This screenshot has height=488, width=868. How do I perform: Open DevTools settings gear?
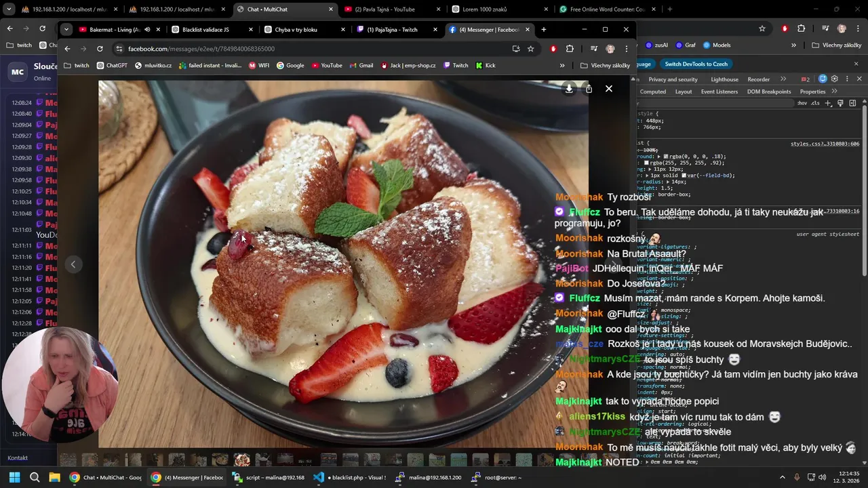(835, 79)
